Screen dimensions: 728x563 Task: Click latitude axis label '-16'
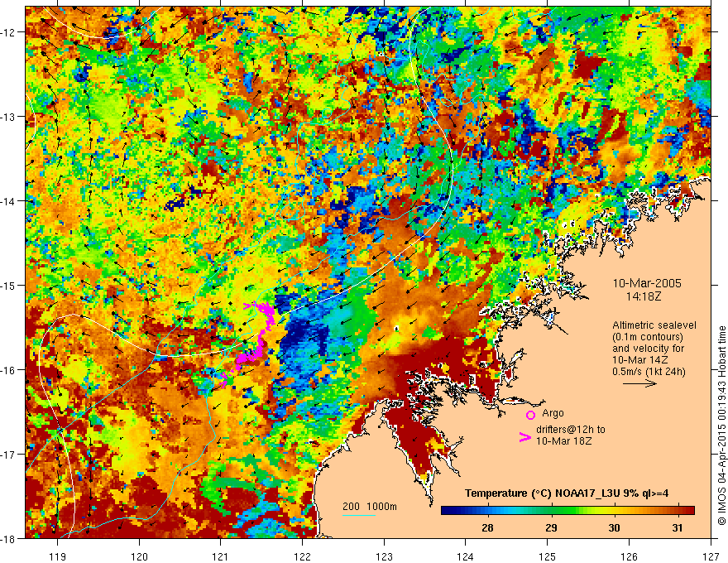tap(8, 370)
